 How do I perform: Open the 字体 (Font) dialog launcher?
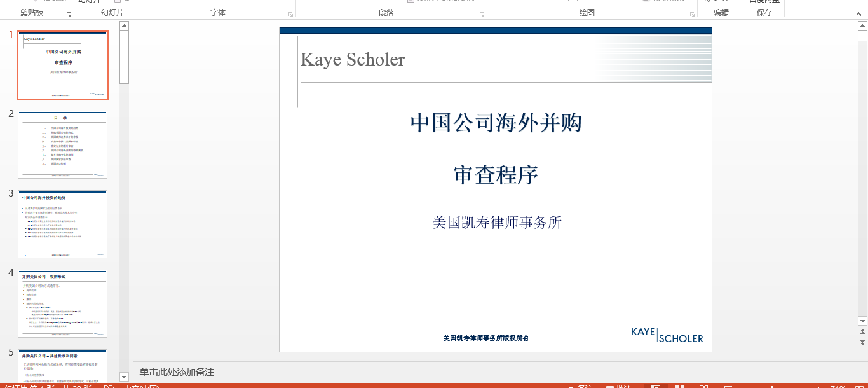[x=290, y=13]
